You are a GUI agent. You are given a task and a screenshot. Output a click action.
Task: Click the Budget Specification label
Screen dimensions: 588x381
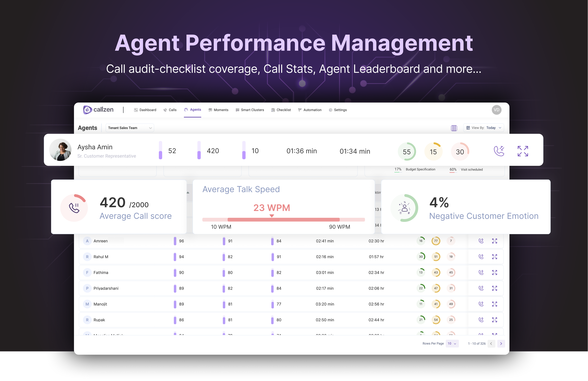(421, 169)
